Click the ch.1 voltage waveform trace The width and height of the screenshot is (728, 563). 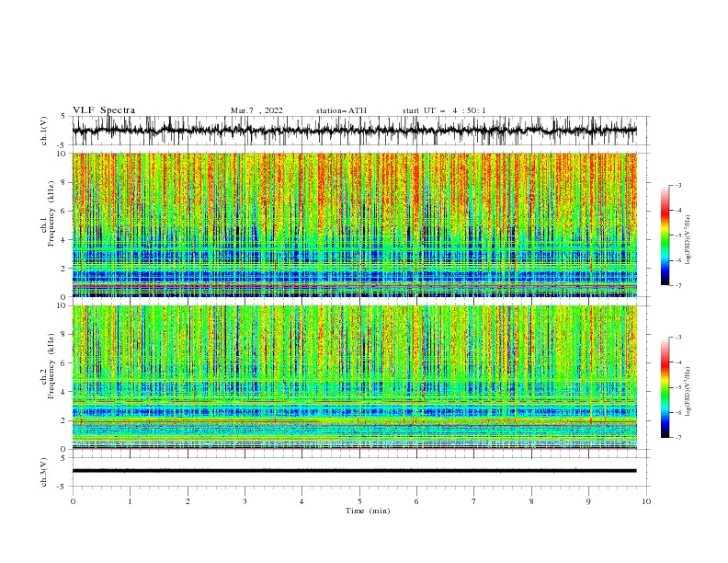pyautogui.click(x=354, y=131)
